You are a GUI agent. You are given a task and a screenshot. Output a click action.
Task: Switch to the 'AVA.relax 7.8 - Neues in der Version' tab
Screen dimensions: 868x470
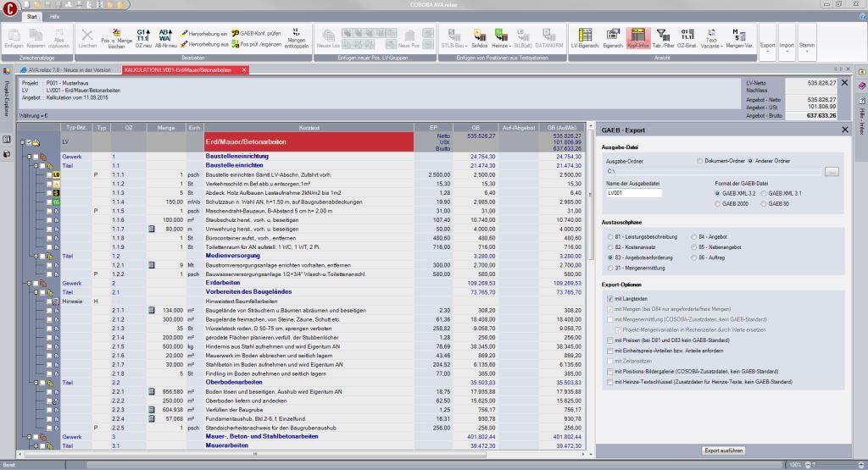[70, 69]
